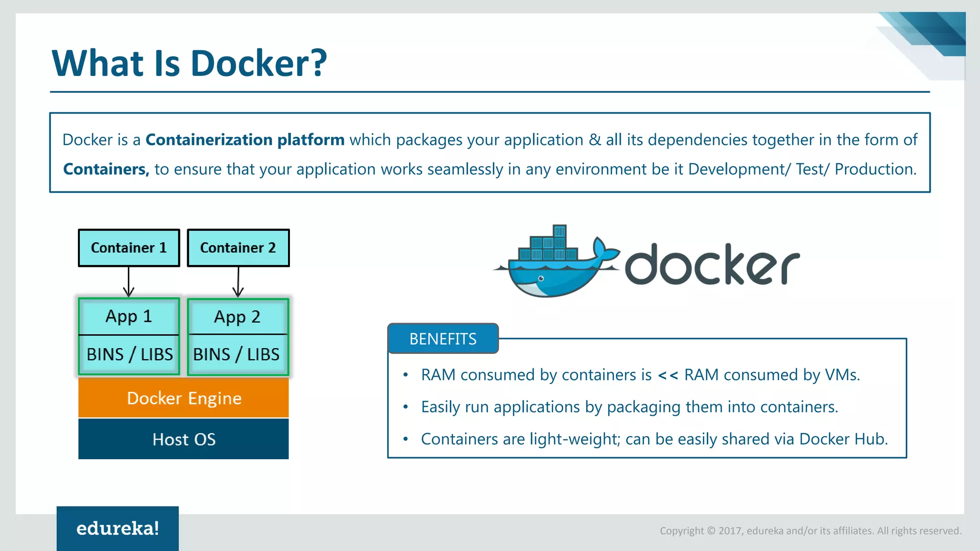Screen dimensions: 980x551
Task: Select the Container 2 box
Action: click(238, 248)
